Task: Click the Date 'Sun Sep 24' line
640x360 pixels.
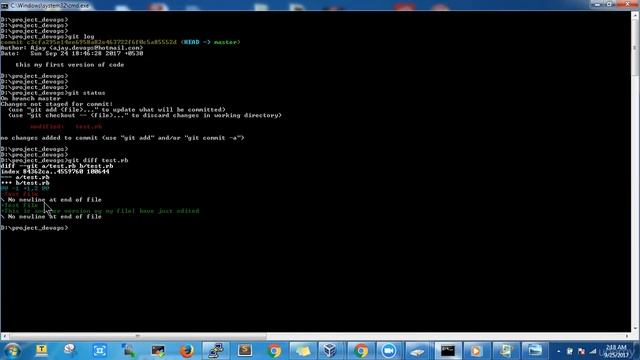Action: 72,53
